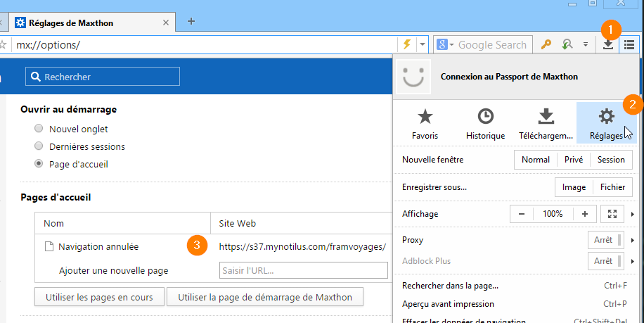Viewport: 644px width, 323px height.
Task: Increase zoom with plus button
Action: point(585,214)
